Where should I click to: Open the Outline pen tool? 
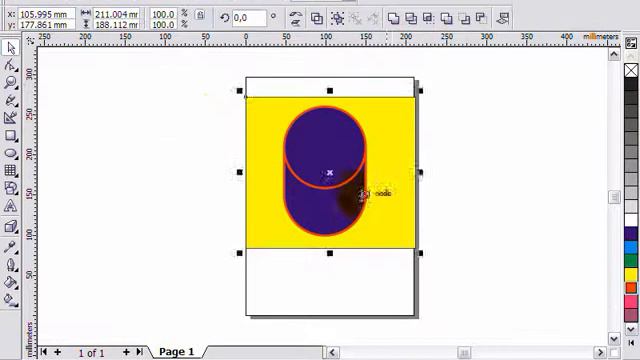tap(10, 265)
